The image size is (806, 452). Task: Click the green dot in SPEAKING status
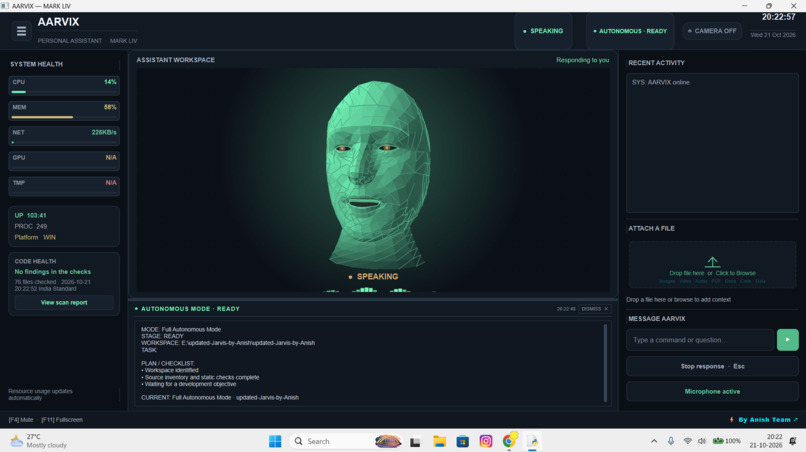coord(524,31)
